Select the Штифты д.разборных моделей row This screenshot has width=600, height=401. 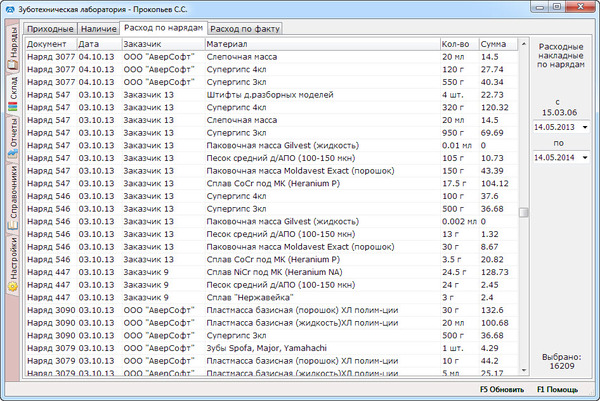(x=271, y=95)
